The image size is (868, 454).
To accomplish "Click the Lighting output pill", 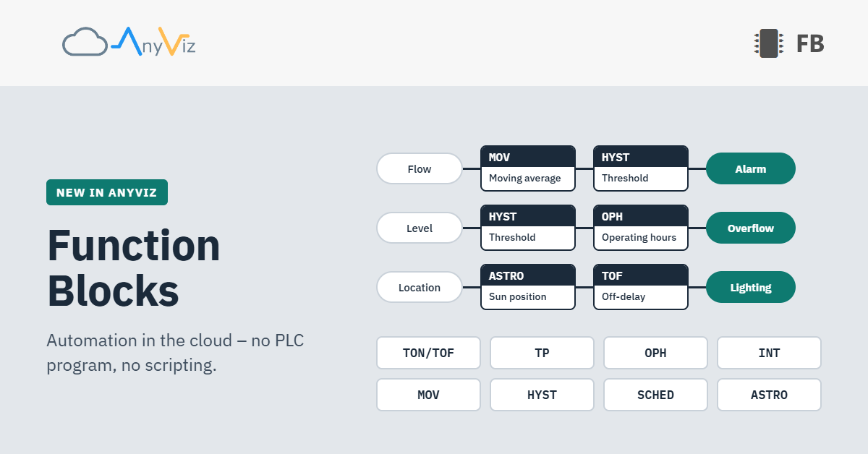I will pos(751,287).
